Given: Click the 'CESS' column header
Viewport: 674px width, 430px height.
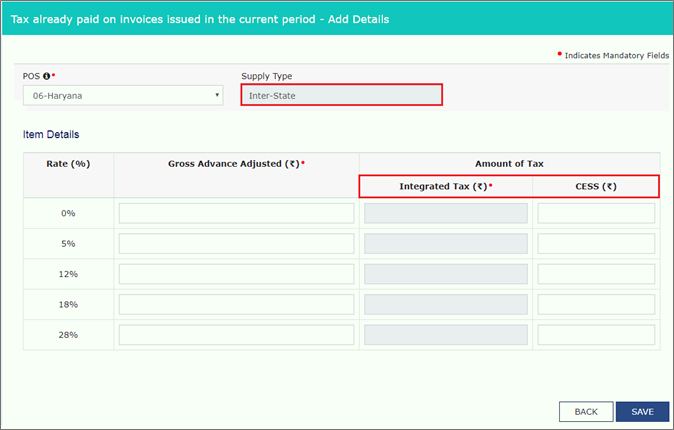Looking at the screenshot, I should coord(596,187).
